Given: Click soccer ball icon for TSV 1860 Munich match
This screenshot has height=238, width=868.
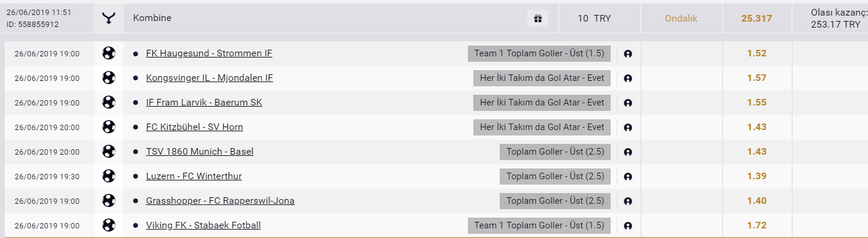Looking at the screenshot, I should [109, 152].
